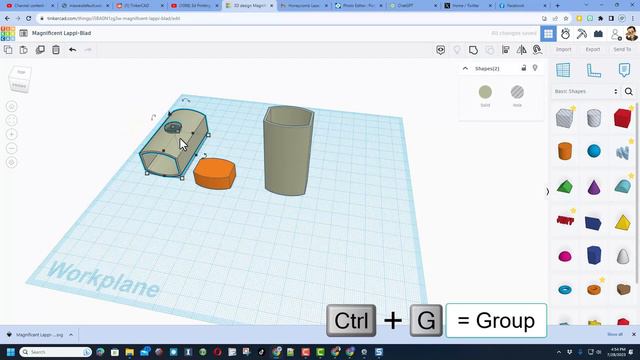The image size is (640, 360).
Task: Open the Basic Shapes category dropdown
Action: (x=586, y=91)
